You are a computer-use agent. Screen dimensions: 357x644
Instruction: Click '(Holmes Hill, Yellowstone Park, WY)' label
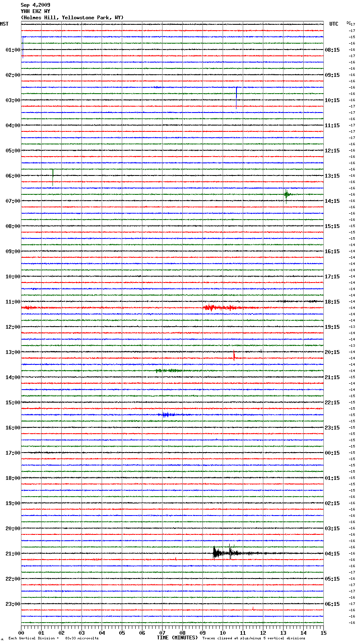click(72, 18)
